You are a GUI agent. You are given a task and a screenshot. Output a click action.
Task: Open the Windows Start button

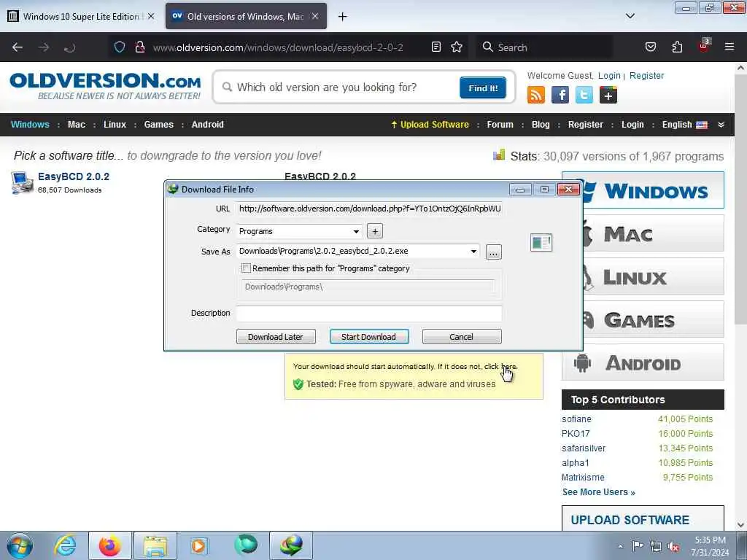click(x=20, y=545)
